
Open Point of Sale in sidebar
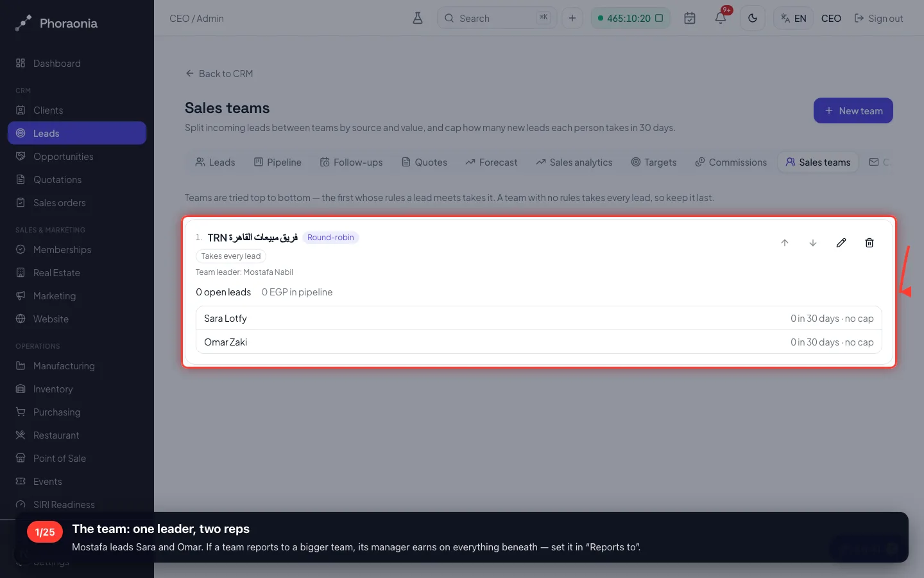(x=77, y=459)
